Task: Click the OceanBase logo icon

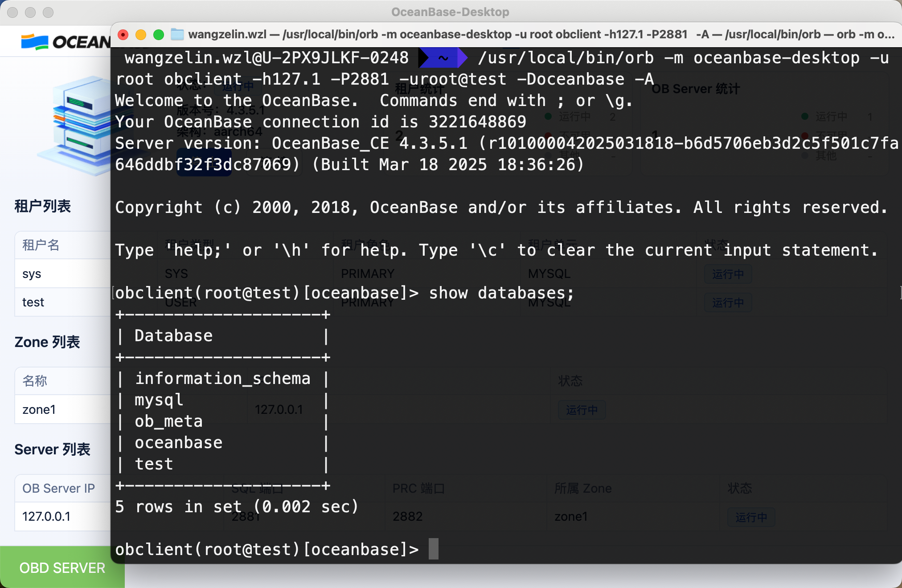Action: tap(35, 42)
